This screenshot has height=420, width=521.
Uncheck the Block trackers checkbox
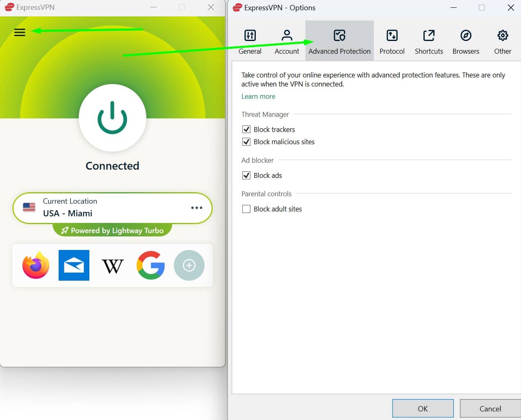coord(246,129)
